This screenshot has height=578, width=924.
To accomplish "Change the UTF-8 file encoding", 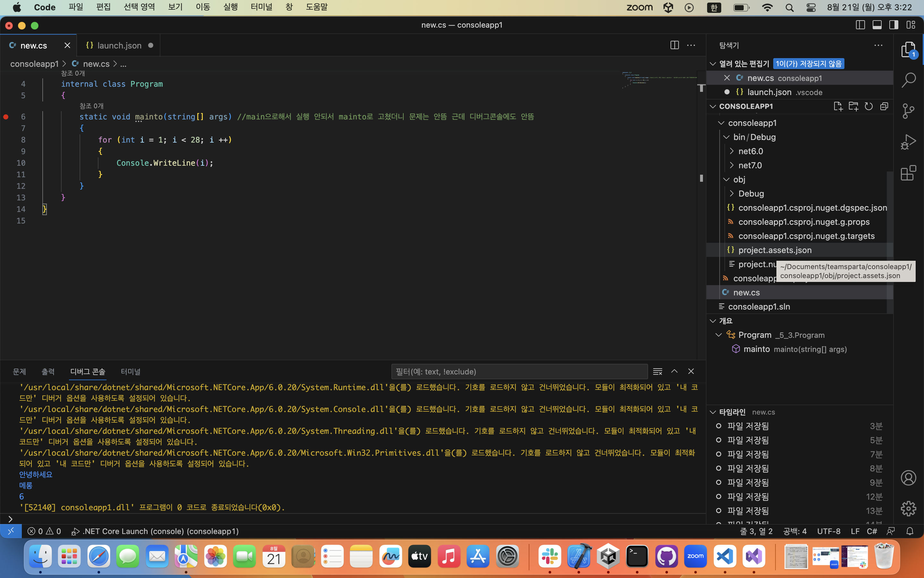I will [828, 531].
